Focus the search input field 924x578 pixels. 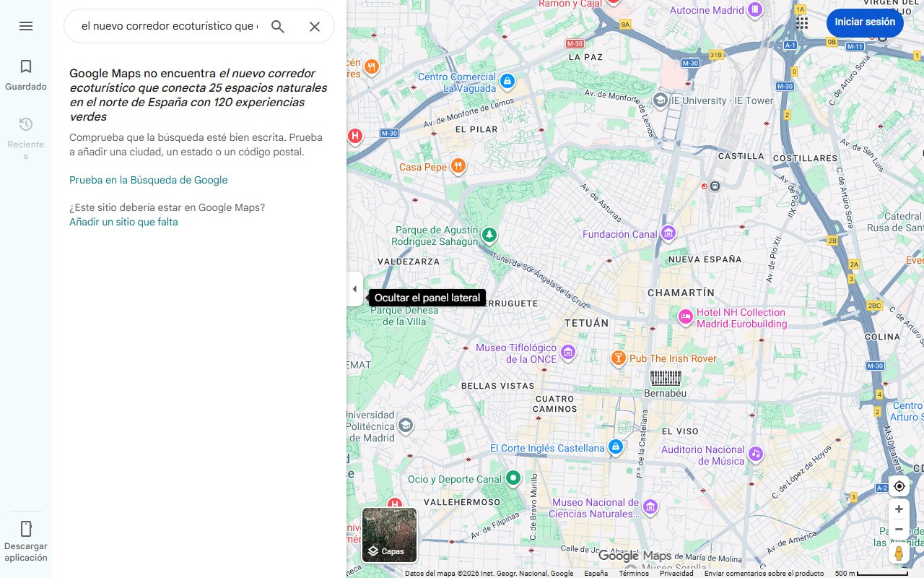[169, 27]
